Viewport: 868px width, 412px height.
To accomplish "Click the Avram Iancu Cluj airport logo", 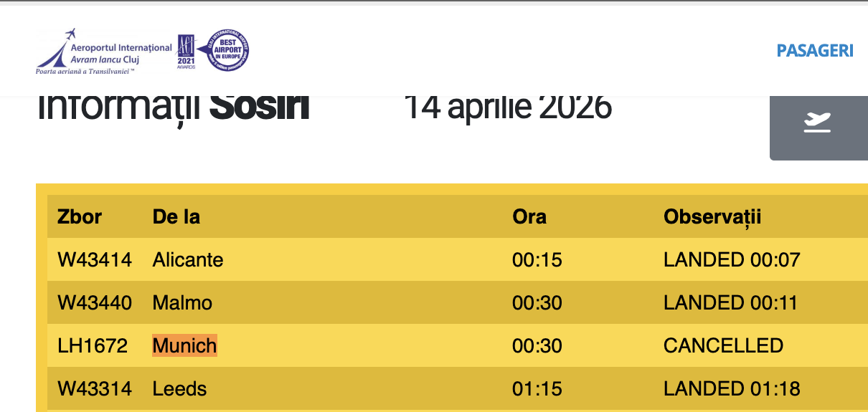I will (x=104, y=50).
